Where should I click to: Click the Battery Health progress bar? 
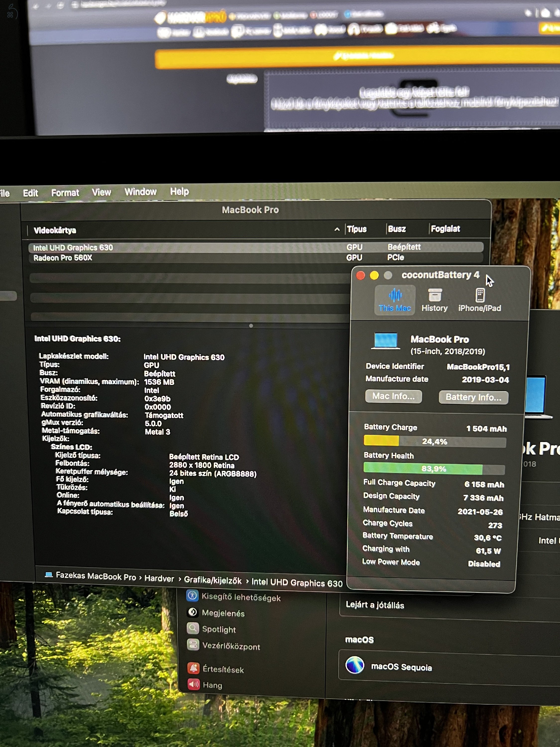point(434,469)
